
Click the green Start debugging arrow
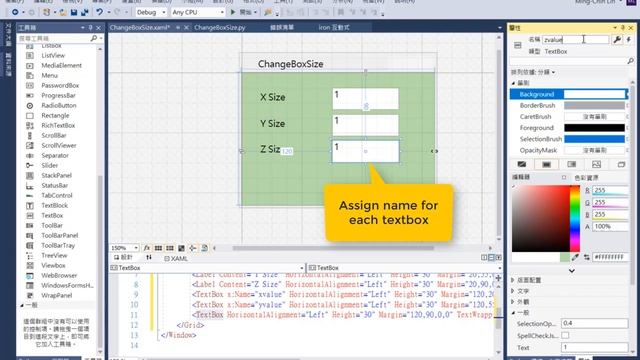pyautogui.click(x=233, y=12)
